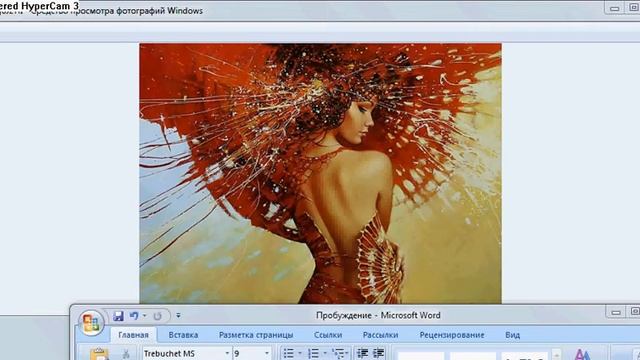The height and width of the screenshot is (360, 640).
Task: Expand the font name dropdown list
Action: click(227, 353)
